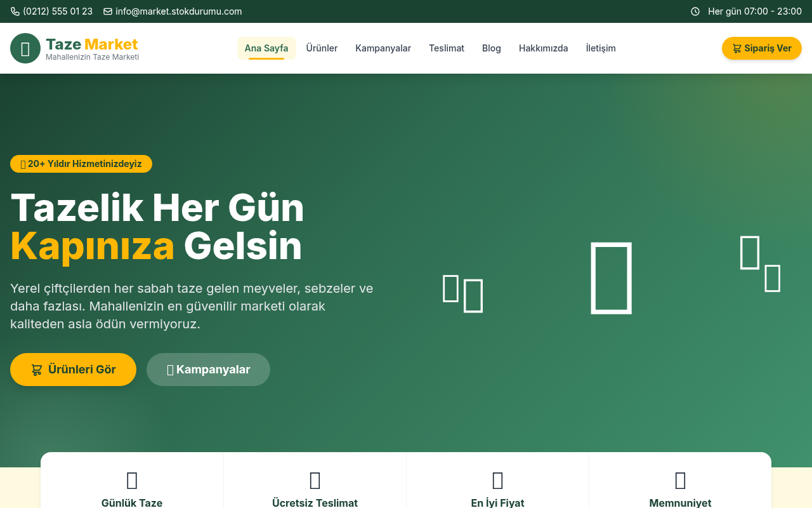Select the Taze Market logo icon
This screenshot has width=812, height=508.
pos(25,48)
